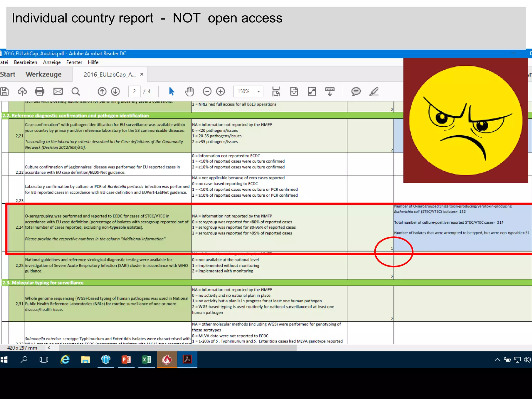Image resolution: width=532 pixels, height=399 pixels.
Task: Select the highlighter pen tool
Action: pos(374,91)
